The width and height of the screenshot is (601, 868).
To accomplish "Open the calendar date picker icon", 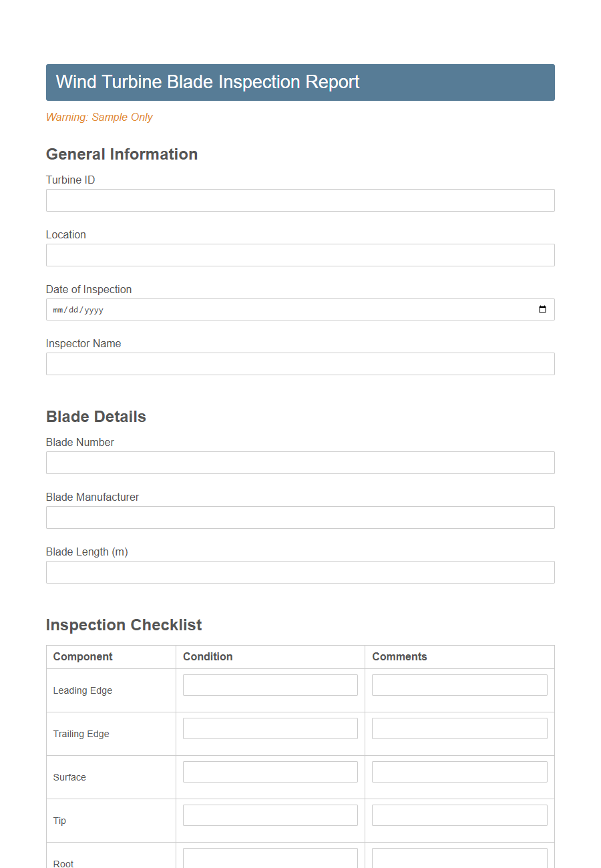I will [541, 309].
